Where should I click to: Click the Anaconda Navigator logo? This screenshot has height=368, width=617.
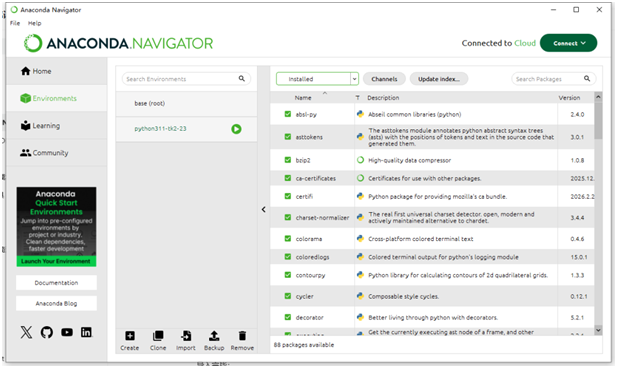pos(118,43)
